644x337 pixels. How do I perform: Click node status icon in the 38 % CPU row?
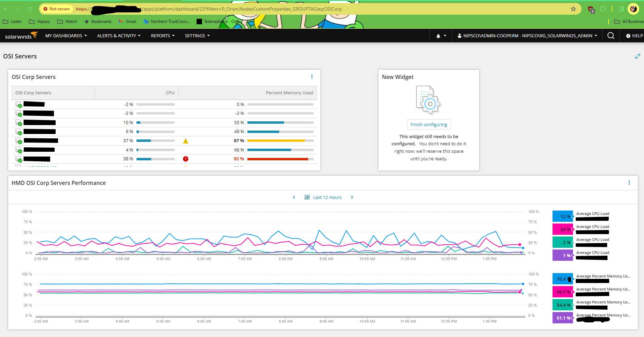[x=19, y=159]
